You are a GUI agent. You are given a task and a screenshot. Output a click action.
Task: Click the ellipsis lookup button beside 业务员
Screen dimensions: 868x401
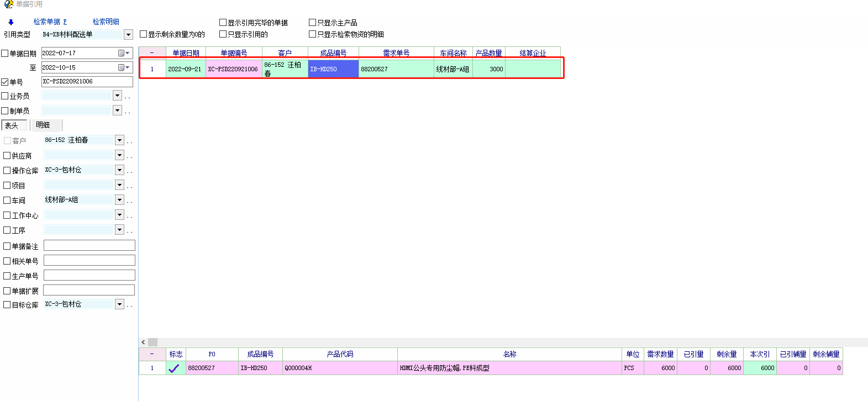pos(128,97)
